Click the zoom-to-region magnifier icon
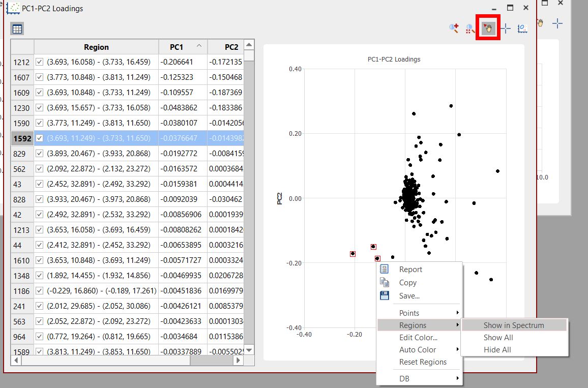The image size is (588, 388). click(471, 28)
